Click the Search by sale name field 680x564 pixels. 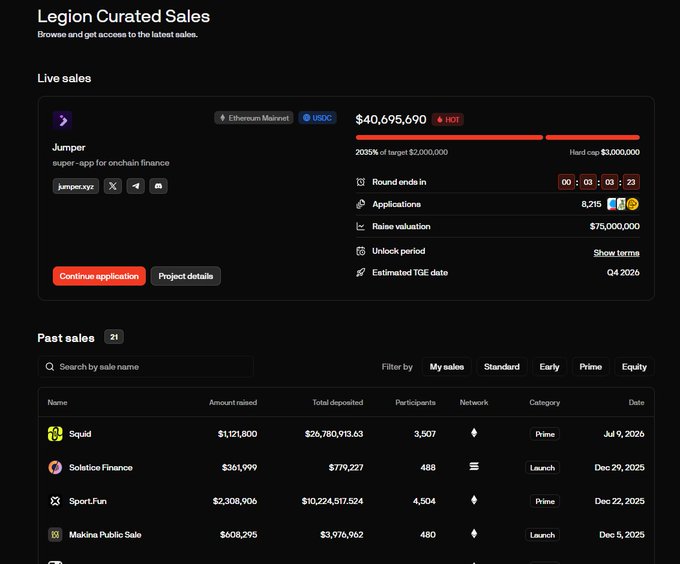point(146,367)
